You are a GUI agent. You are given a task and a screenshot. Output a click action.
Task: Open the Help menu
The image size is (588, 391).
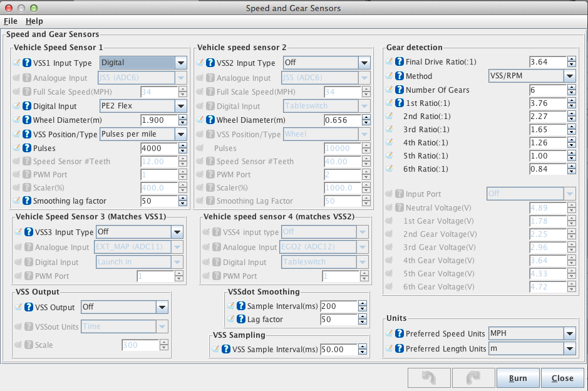34,21
